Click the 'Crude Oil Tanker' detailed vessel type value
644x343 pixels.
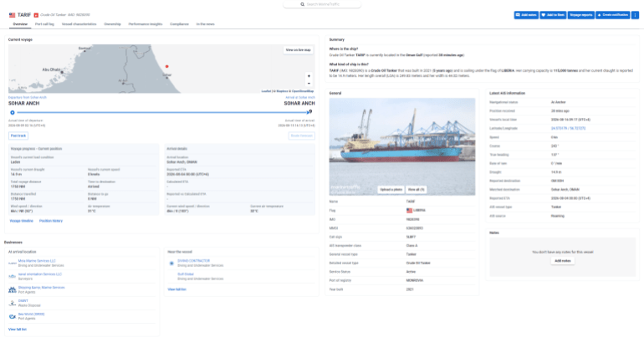pos(418,263)
